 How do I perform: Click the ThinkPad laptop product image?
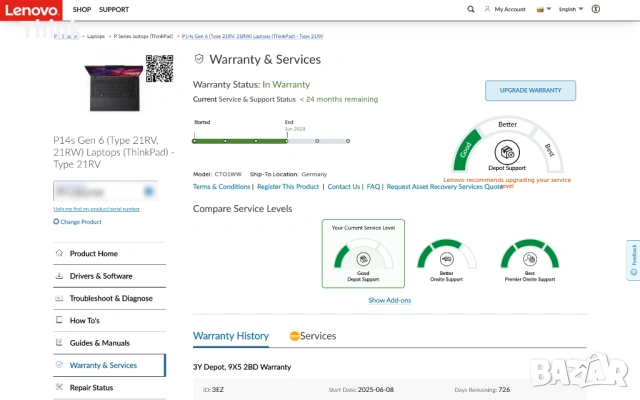point(114,87)
